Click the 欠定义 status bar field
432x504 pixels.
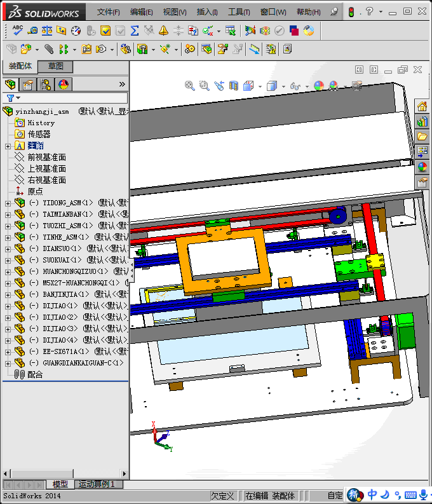pyautogui.click(x=222, y=496)
